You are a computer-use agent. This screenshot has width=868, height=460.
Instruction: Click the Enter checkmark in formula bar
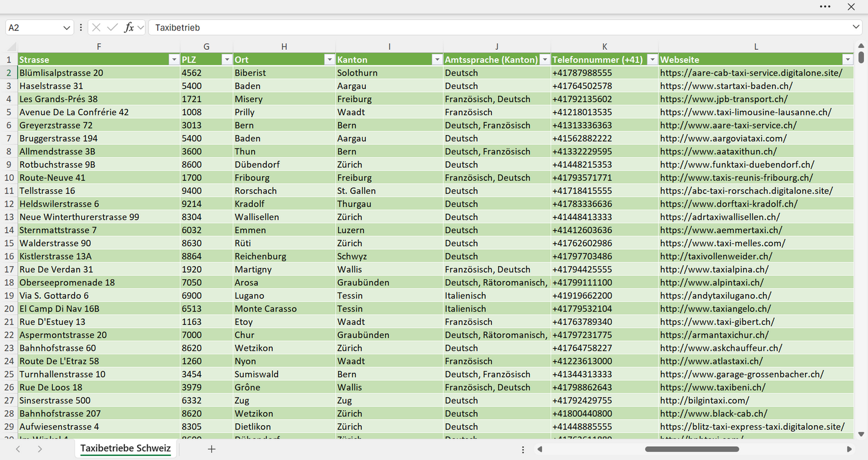[112, 28]
